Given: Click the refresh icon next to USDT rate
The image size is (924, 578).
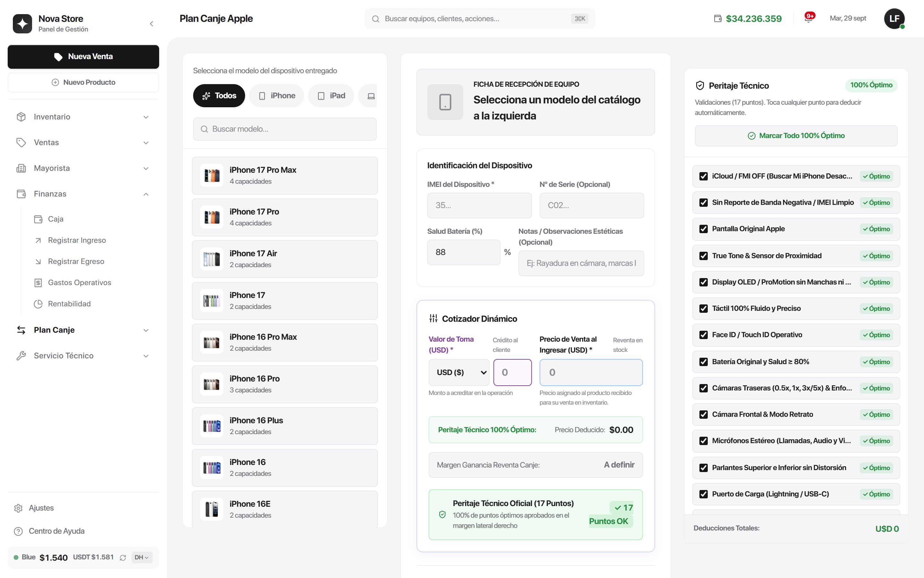Looking at the screenshot, I should [x=123, y=558].
